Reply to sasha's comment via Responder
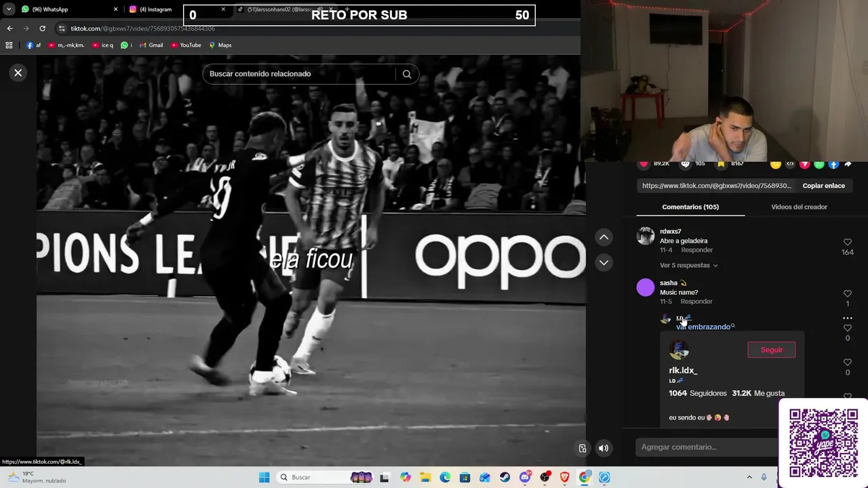Image resolution: width=868 pixels, height=488 pixels. [697, 302]
